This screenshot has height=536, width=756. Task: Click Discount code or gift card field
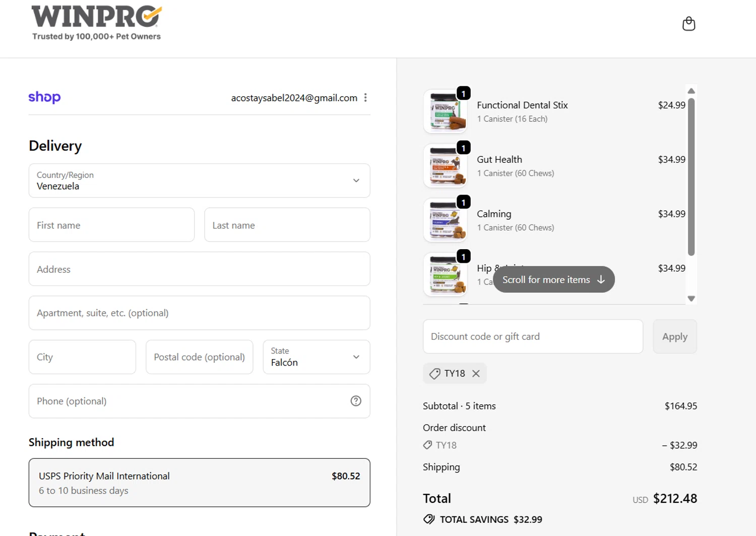pos(533,336)
